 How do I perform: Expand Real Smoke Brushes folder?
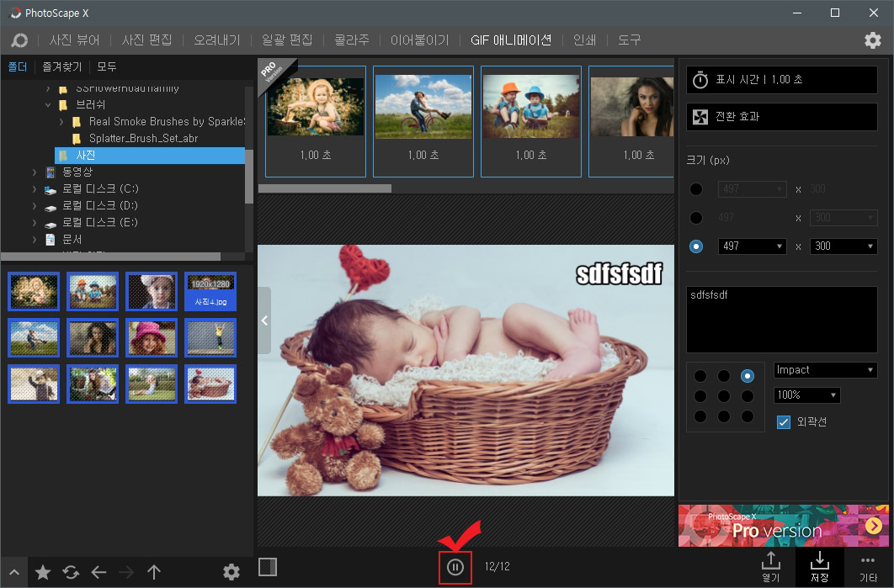pos(61,122)
